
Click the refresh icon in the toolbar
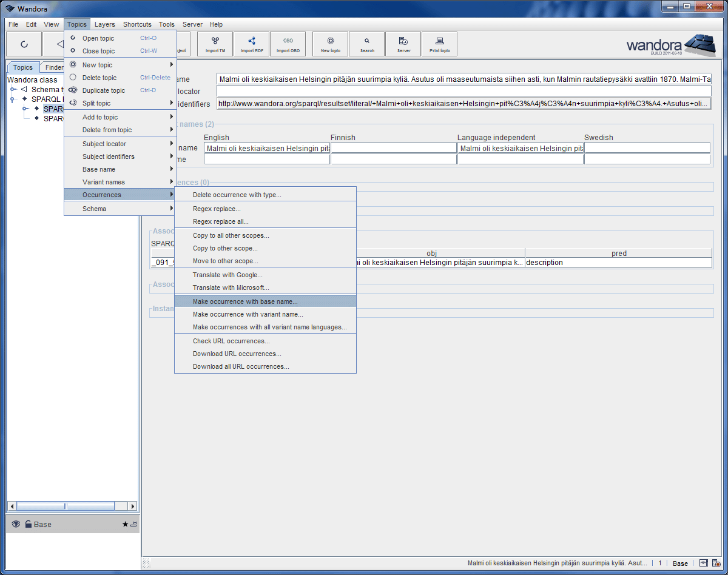pyautogui.click(x=24, y=43)
